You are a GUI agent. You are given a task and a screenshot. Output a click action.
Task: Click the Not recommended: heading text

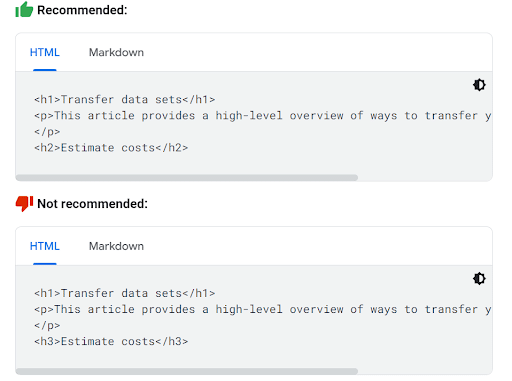[92, 204]
